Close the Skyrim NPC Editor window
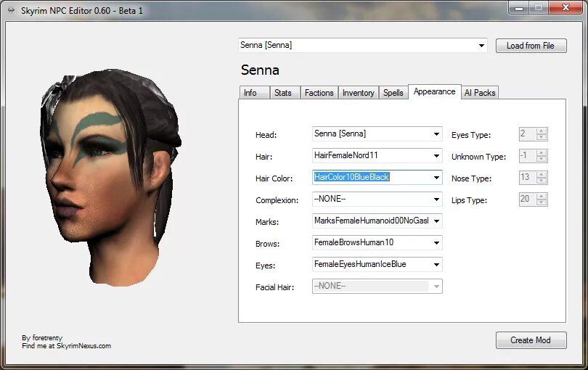 click(566, 8)
